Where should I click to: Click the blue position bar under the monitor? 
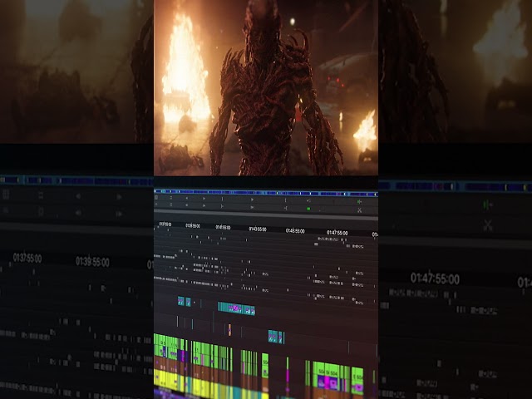click(266, 193)
